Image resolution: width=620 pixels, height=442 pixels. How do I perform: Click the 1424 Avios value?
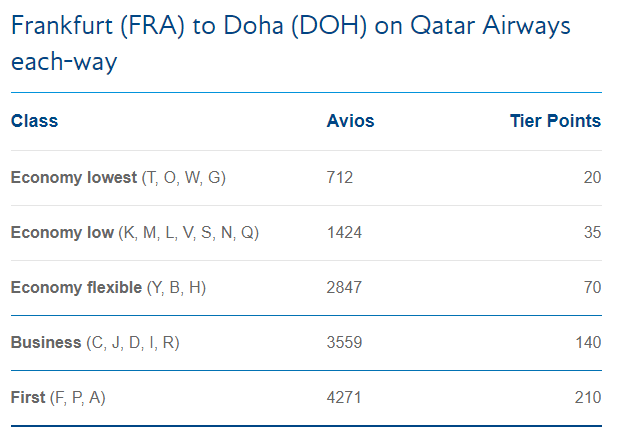(x=344, y=233)
